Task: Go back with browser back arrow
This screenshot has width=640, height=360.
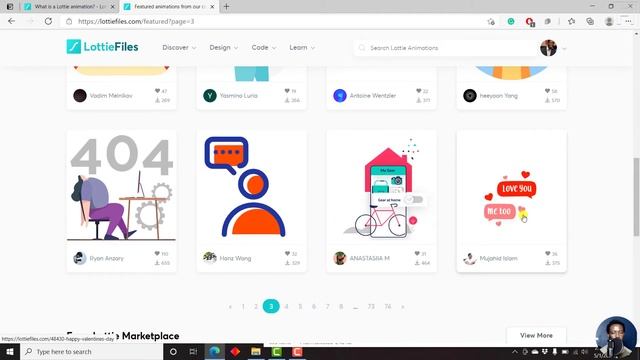Action: point(11,21)
